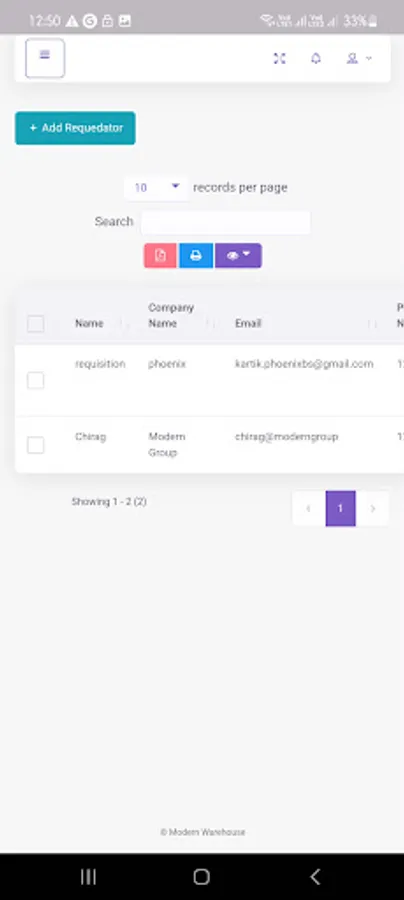This screenshot has width=404, height=900.
Task: Tap Android back button
Action: 315,876
